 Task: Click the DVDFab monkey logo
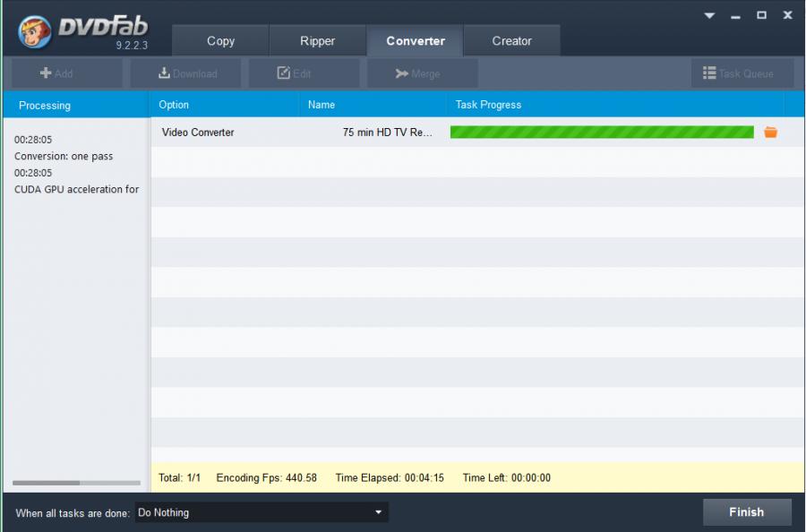click(x=34, y=32)
